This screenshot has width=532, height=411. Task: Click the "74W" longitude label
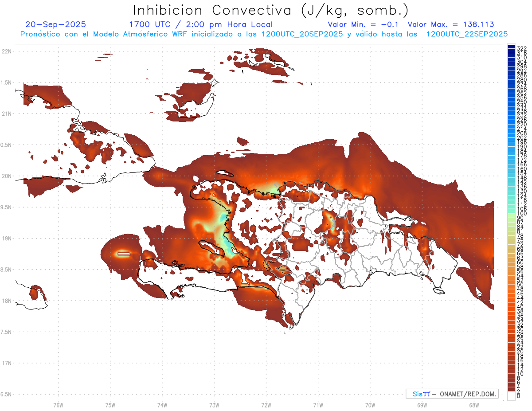pos(162,405)
